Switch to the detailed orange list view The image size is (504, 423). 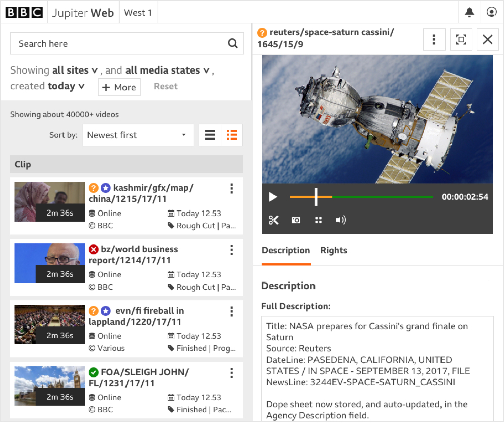click(x=231, y=134)
